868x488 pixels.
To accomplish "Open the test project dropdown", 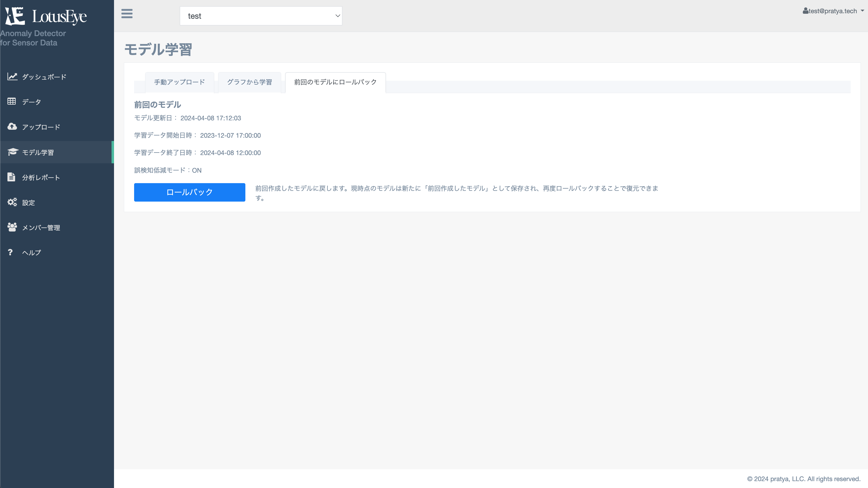I will tap(261, 16).
